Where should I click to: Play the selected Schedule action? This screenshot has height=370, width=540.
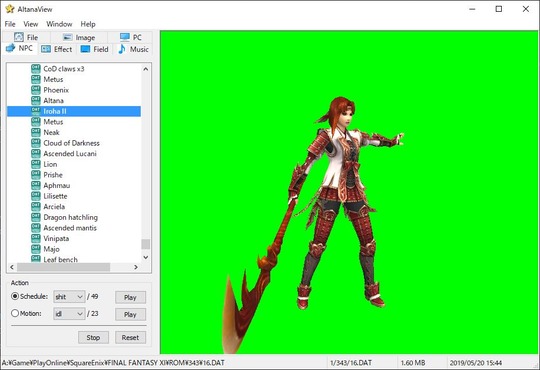pyautogui.click(x=130, y=297)
